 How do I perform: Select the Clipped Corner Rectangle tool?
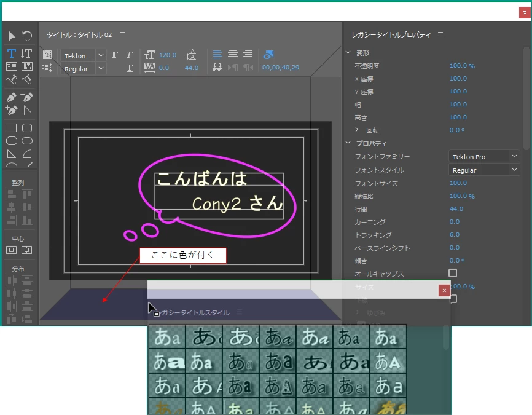[x=12, y=141]
